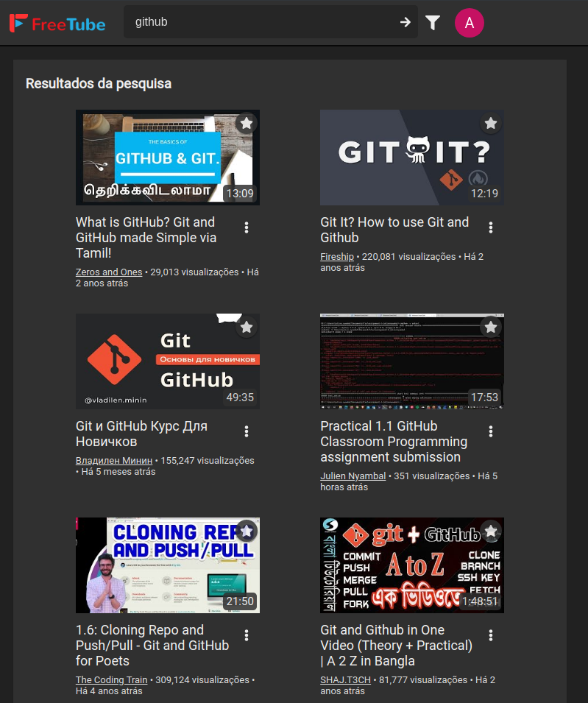Visit the Zeros and Ones channel

click(109, 272)
